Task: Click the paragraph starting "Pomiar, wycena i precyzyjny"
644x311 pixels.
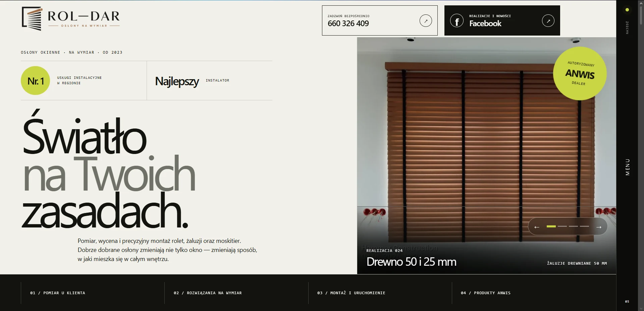Action: [x=167, y=250]
